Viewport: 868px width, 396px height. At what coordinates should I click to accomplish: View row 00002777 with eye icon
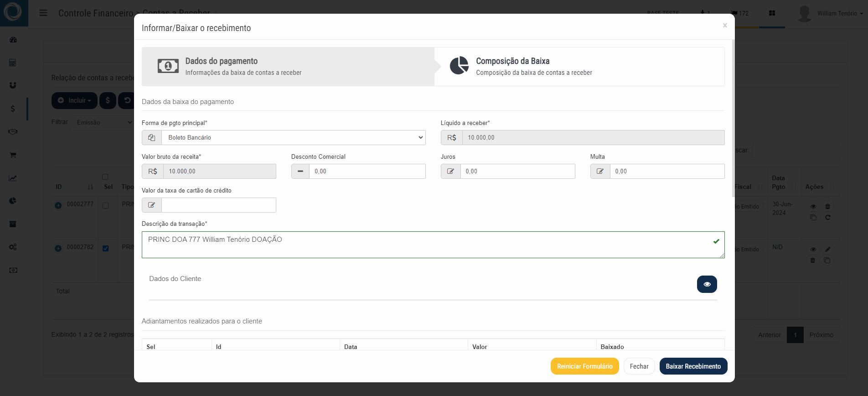(813, 207)
